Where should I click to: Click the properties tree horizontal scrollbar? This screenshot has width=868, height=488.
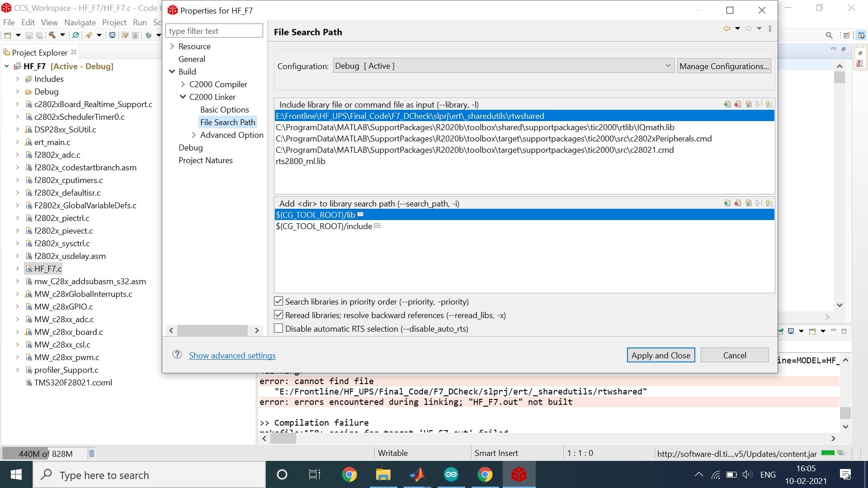pos(213,330)
